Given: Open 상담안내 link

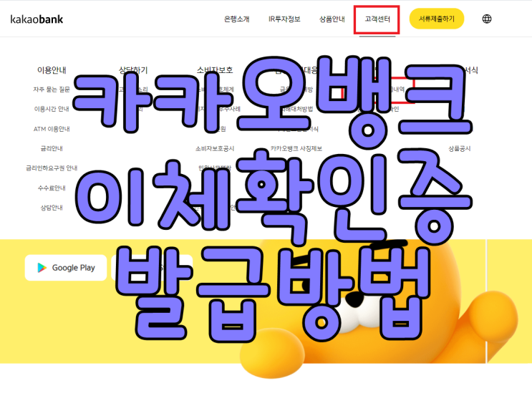Looking at the screenshot, I should [x=52, y=208].
